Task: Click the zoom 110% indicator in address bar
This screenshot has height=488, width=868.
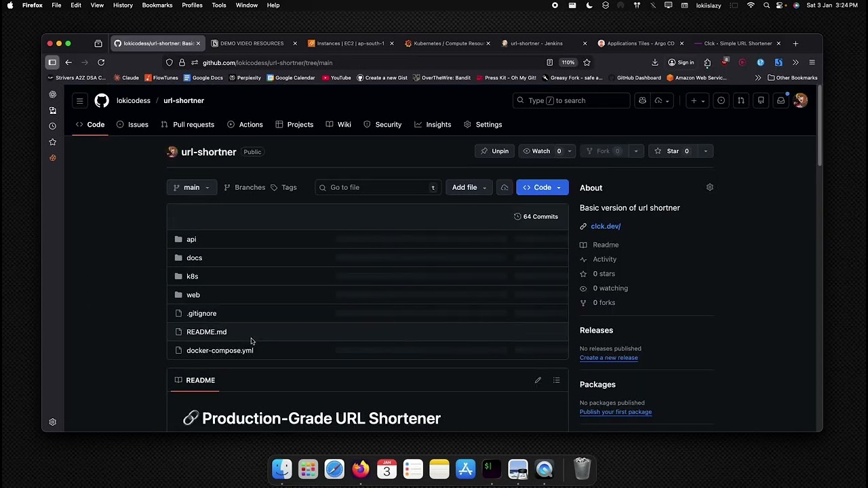Action: pyautogui.click(x=568, y=62)
